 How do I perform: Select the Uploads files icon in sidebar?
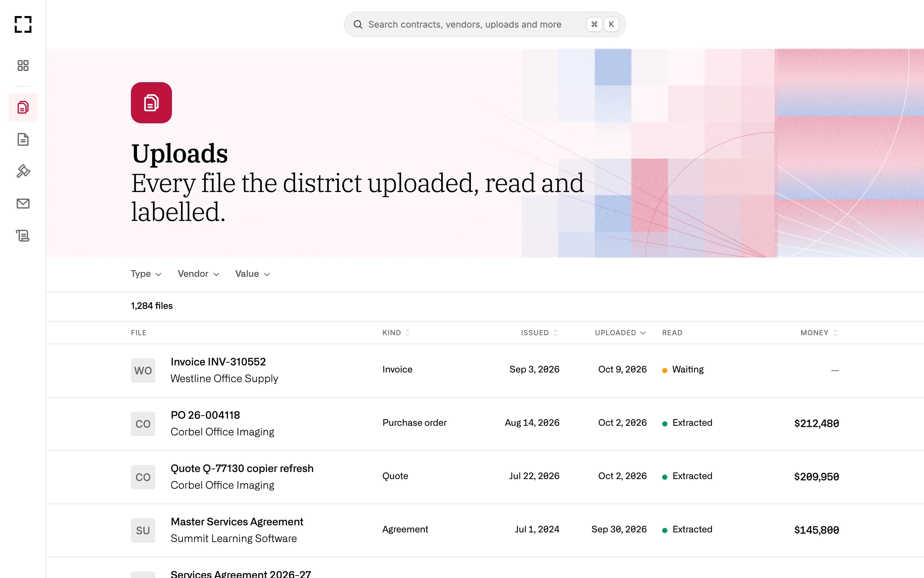coord(23,108)
